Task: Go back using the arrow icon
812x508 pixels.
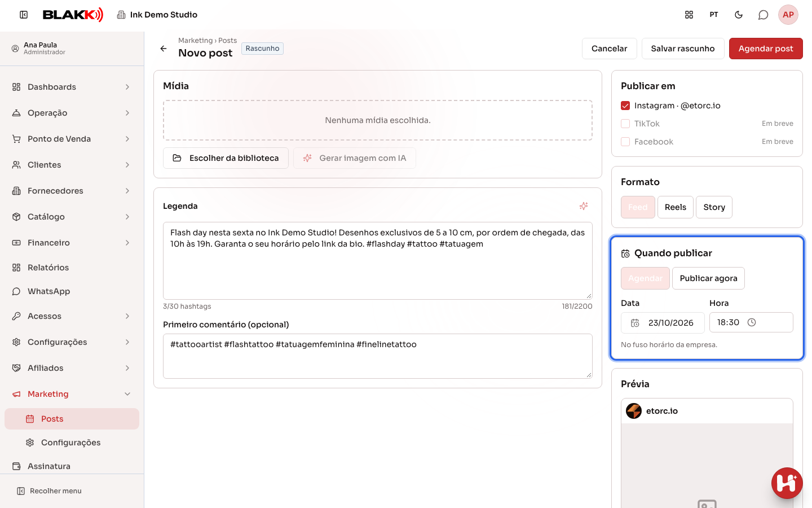Action: click(x=164, y=49)
